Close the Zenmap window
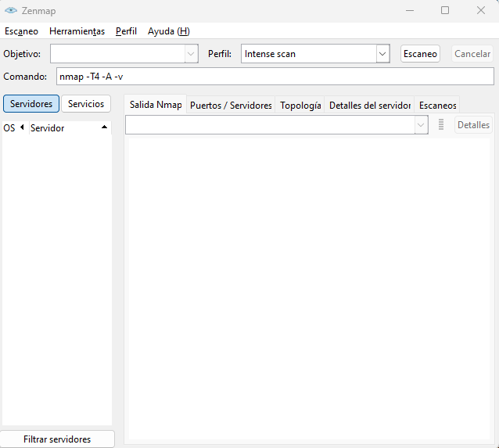The height and width of the screenshot is (448, 499). pyautogui.click(x=481, y=10)
